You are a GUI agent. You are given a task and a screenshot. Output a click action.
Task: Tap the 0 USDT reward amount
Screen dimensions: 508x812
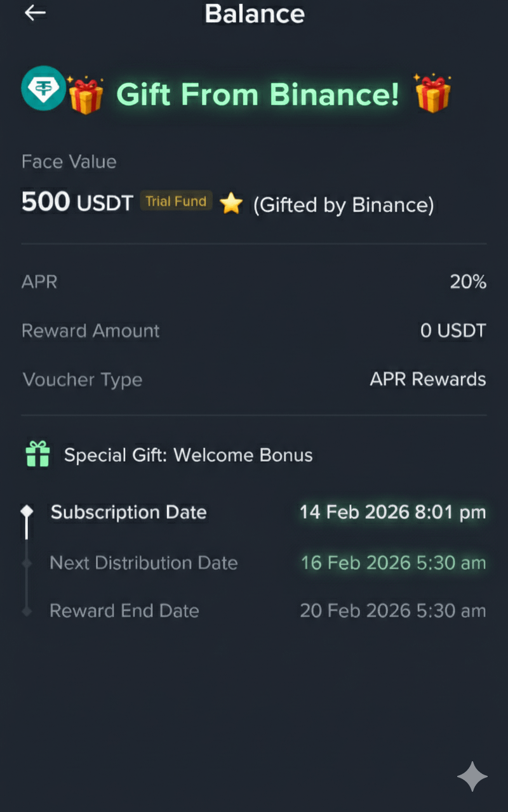[x=453, y=331]
